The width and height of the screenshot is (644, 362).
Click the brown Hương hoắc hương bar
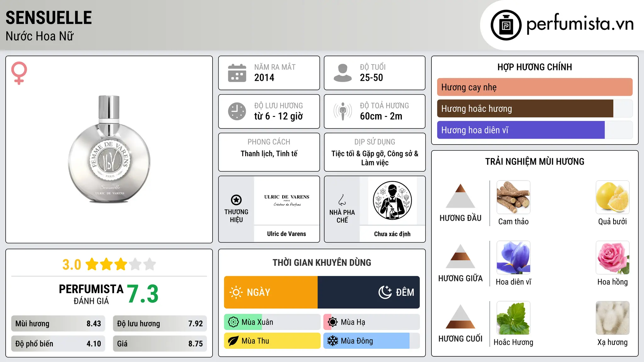coord(525,108)
